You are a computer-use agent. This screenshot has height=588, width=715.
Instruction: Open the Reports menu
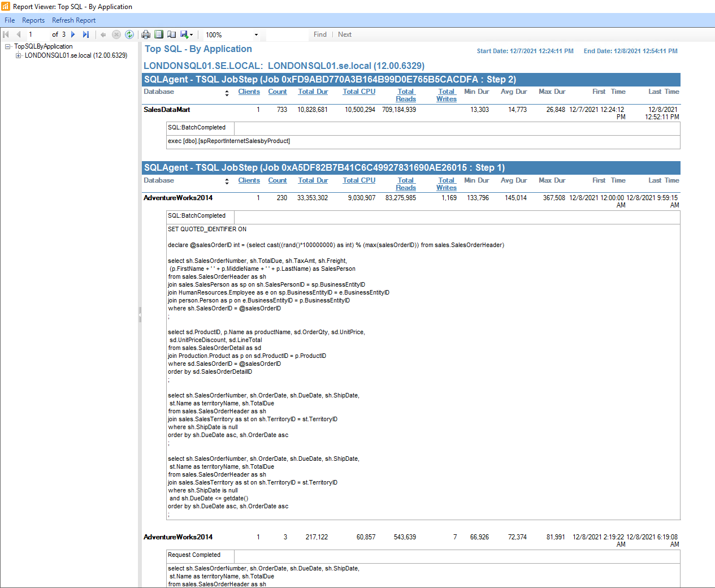click(x=33, y=20)
